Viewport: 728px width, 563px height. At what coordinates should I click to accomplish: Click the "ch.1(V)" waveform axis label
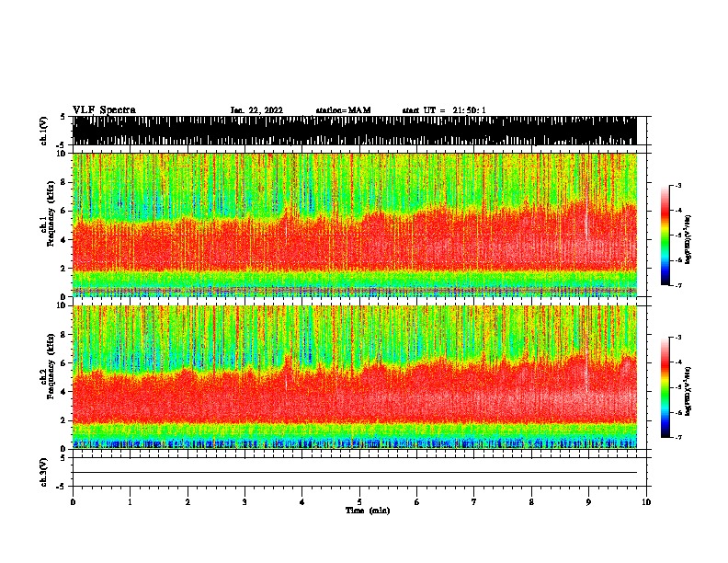tap(44, 131)
